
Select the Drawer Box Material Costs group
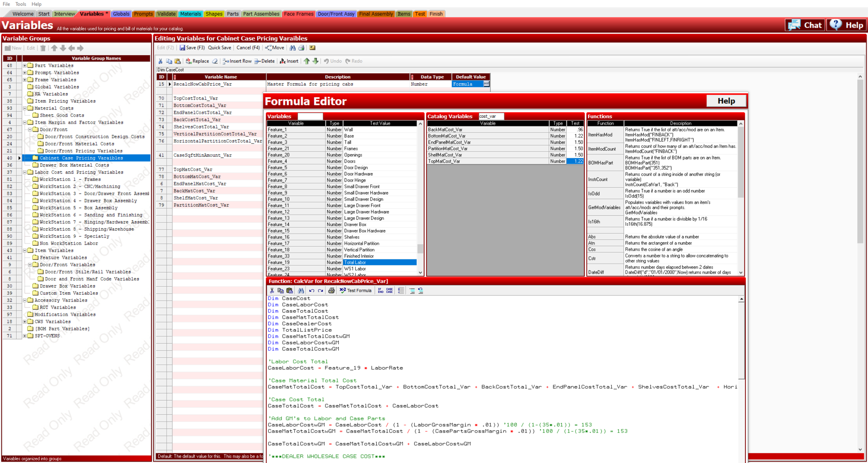click(x=74, y=165)
